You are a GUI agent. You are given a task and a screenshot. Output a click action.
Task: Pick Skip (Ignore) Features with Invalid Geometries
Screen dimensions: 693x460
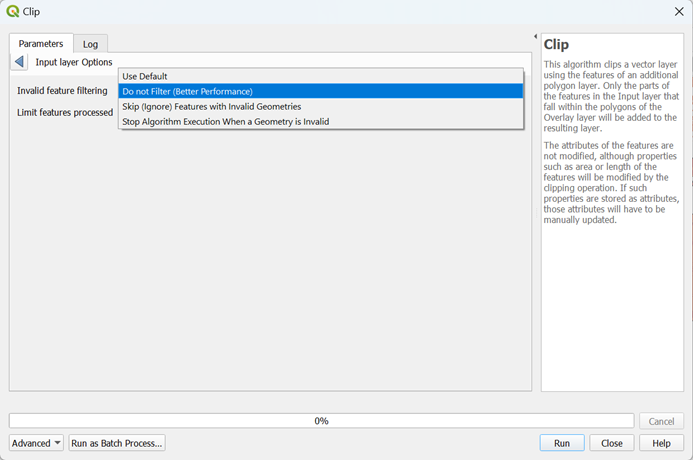click(211, 106)
